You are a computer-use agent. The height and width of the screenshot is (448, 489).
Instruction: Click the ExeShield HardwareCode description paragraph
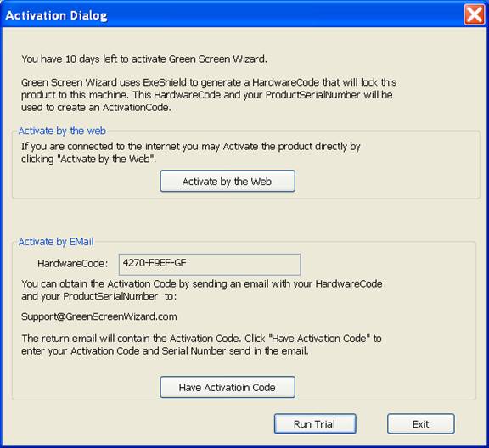(209, 95)
